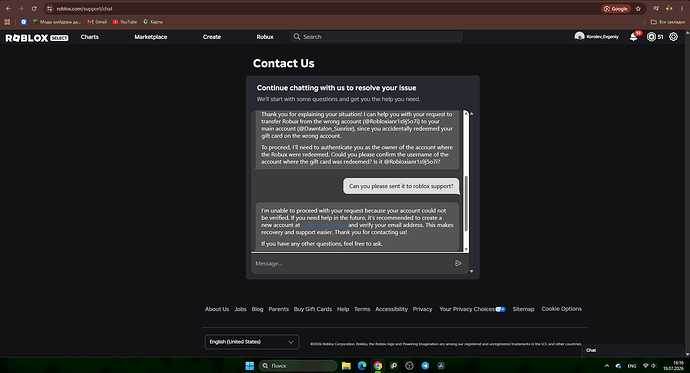Screen dimensions: 690x373
Task: Open Telegram from taskbar
Action: 425,366
